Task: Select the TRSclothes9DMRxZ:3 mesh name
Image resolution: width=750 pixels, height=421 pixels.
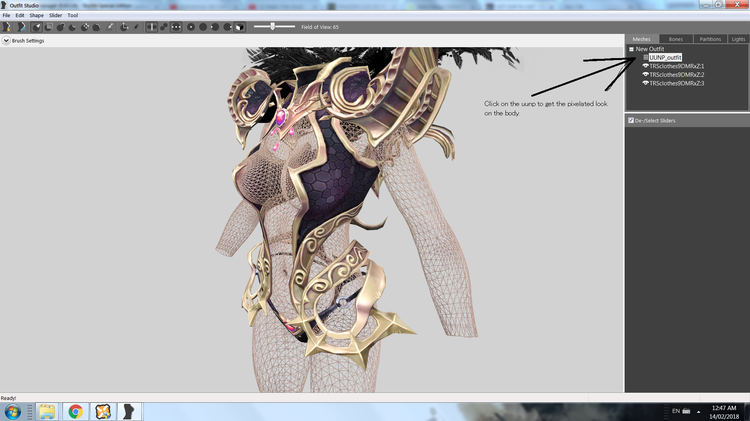Action: coord(677,83)
